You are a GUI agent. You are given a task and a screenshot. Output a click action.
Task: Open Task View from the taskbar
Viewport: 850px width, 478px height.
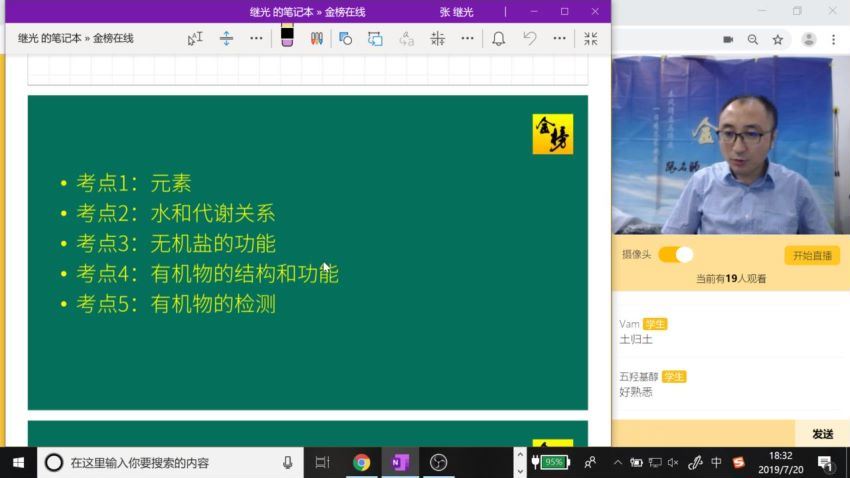pos(323,462)
